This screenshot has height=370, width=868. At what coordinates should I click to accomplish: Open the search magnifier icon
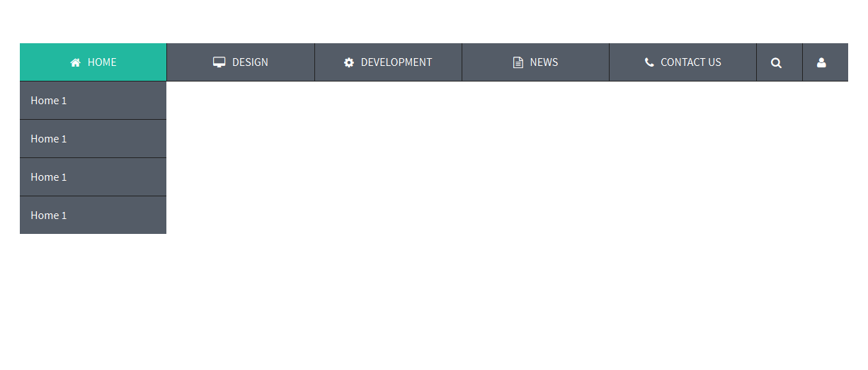click(x=776, y=62)
